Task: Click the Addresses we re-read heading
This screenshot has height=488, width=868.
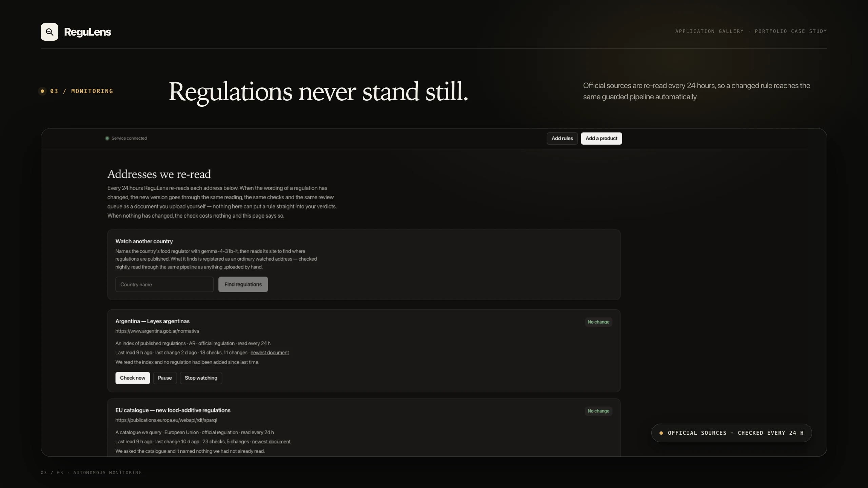Action: click(159, 174)
